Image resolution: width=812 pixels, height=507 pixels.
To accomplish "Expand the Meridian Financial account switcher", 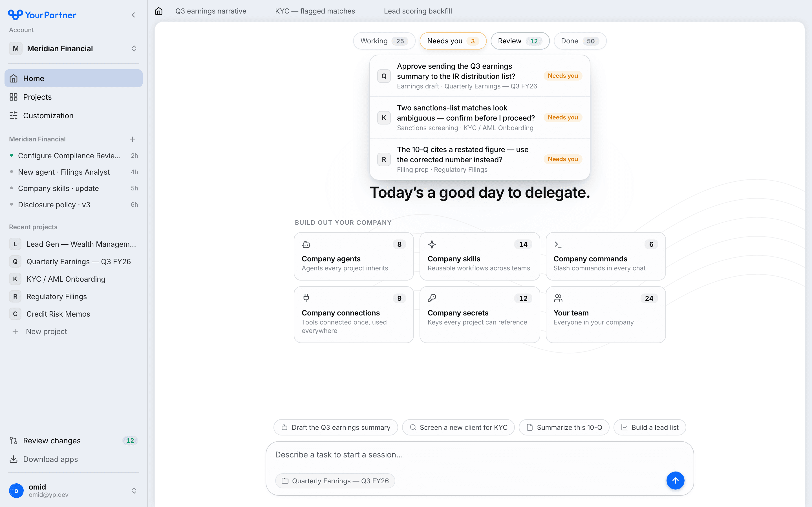I will tap(74, 49).
